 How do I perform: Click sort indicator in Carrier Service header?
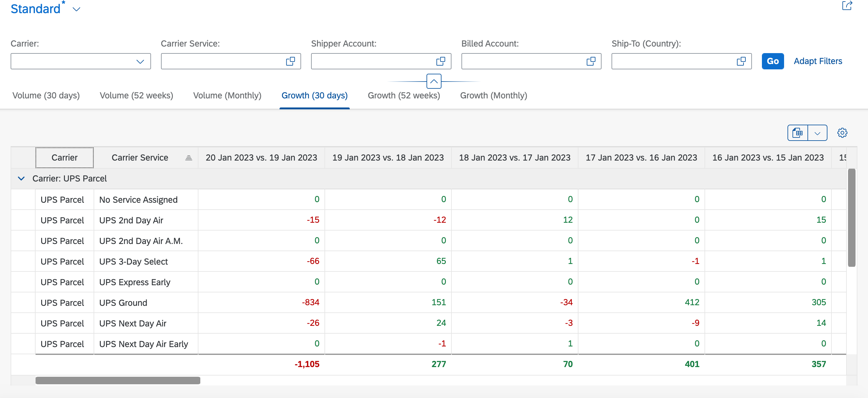coord(189,158)
